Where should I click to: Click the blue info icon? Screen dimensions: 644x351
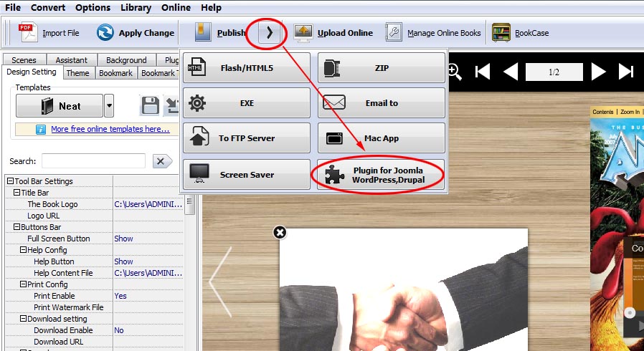41,130
